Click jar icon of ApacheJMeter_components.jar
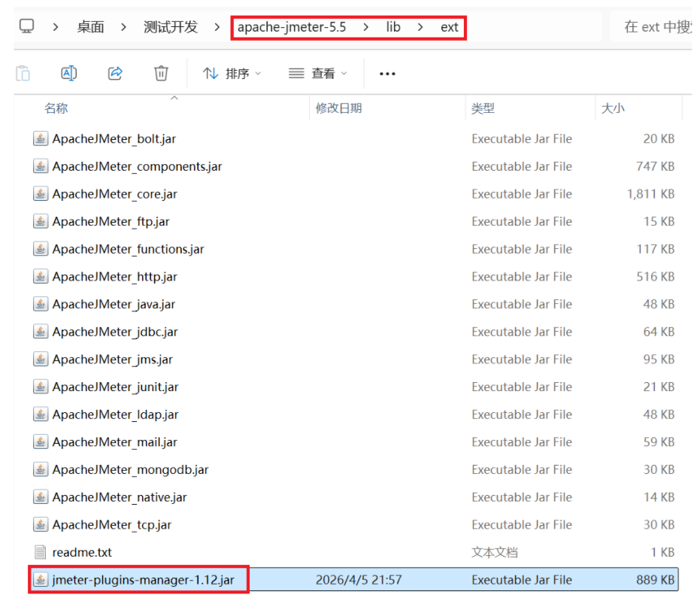700x604 pixels. pyautogui.click(x=41, y=166)
